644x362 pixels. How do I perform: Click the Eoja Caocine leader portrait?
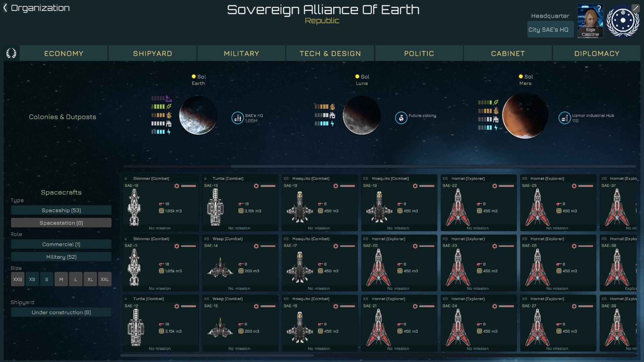coord(590,21)
